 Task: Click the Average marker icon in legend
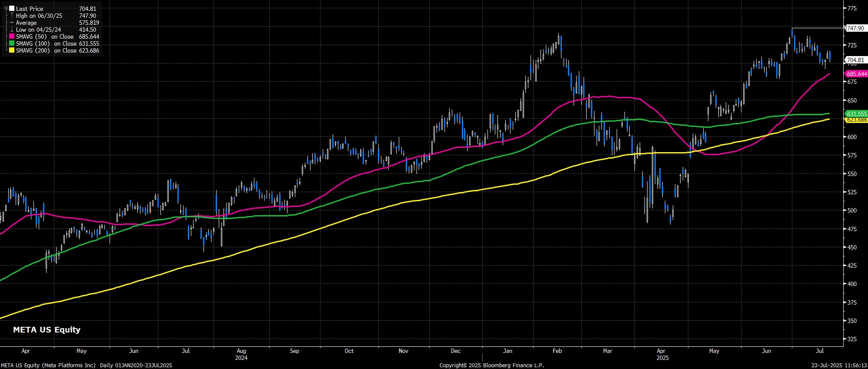coord(12,23)
